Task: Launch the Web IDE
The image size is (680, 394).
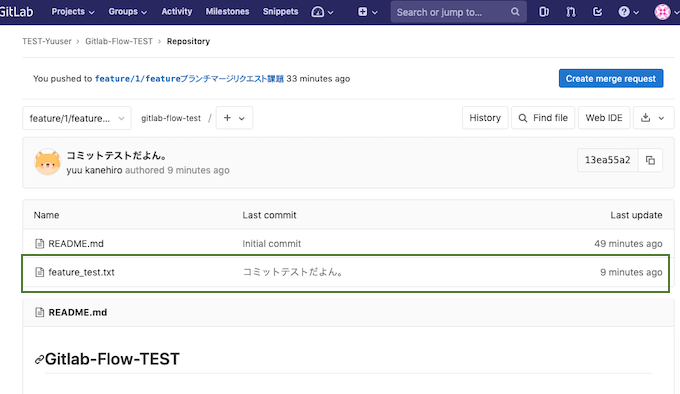Action: (604, 118)
